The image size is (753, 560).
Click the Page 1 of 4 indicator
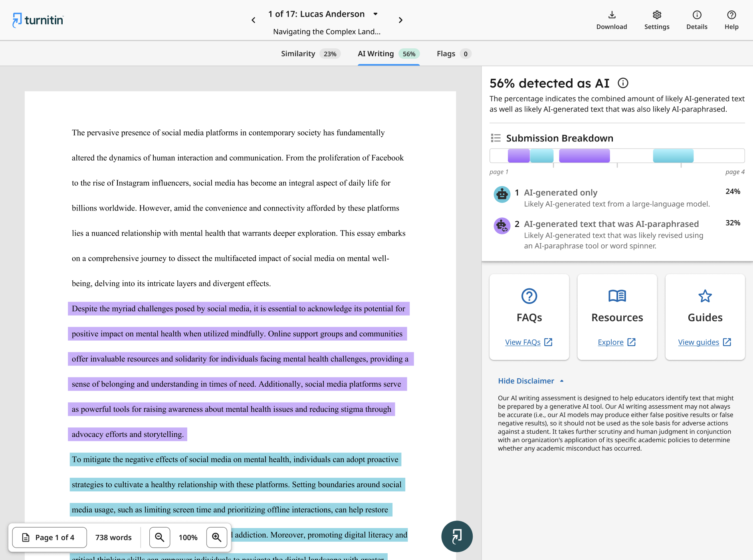pyautogui.click(x=49, y=537)
